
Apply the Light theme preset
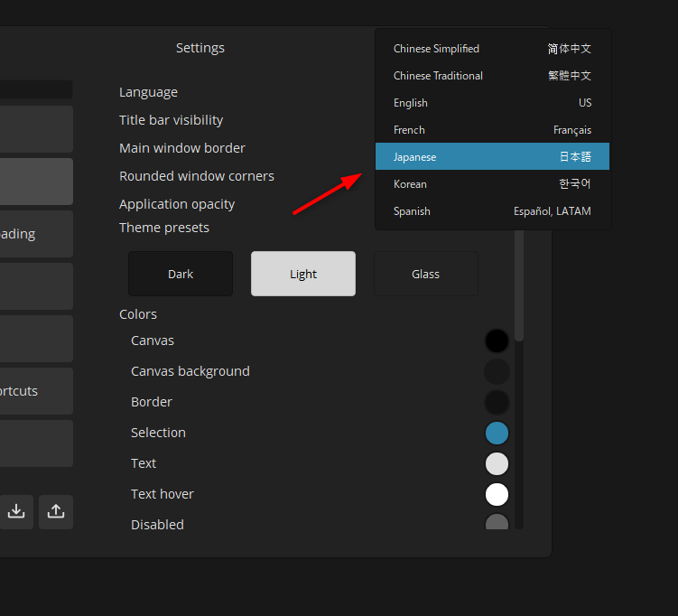[x=303, y=274]
